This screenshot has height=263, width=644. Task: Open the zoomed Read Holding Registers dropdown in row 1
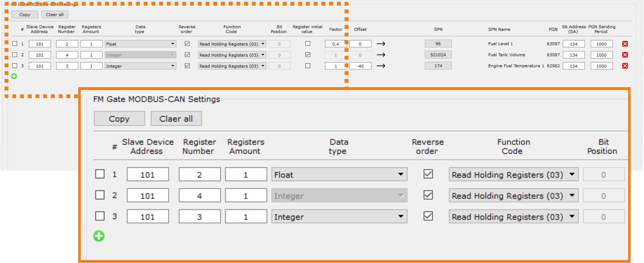click(x=514, y=175)
